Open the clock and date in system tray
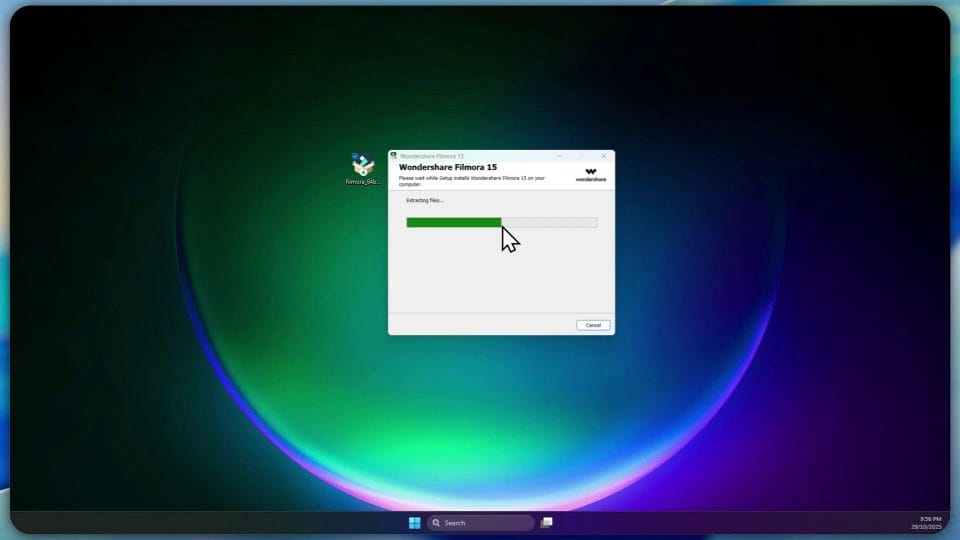The image size is (960, 540). click(926, 523)
